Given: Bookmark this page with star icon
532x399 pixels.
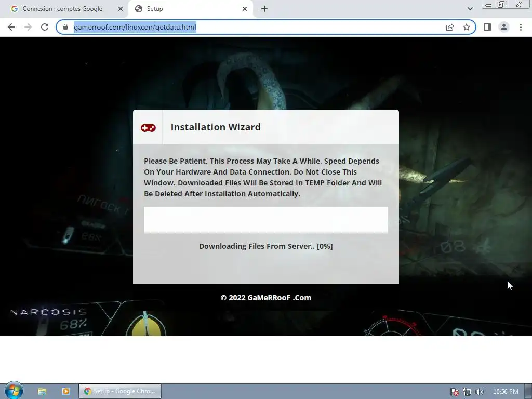Looking at the screenshot, I should tap(467, 27).
